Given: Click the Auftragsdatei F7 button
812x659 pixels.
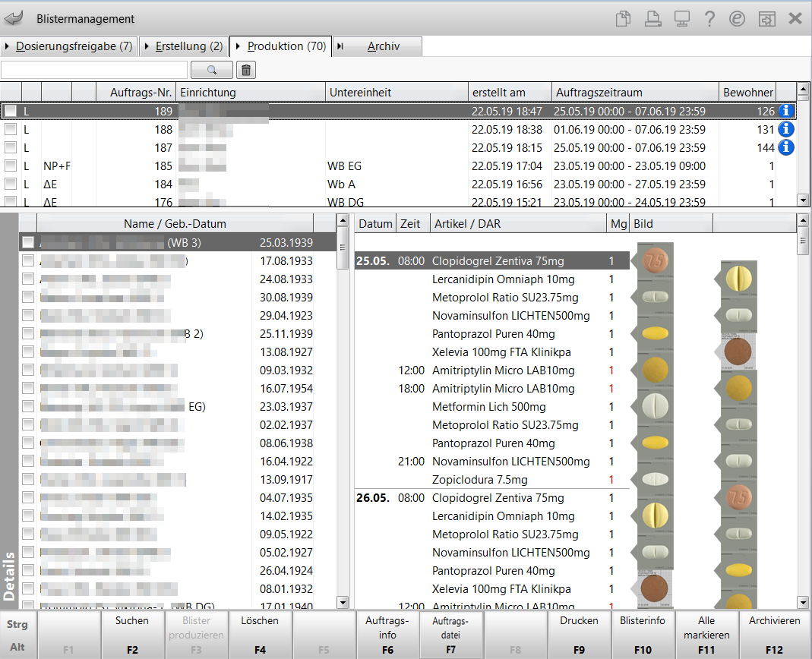Looking at the screenshot, I should click(x=450, y=635).
